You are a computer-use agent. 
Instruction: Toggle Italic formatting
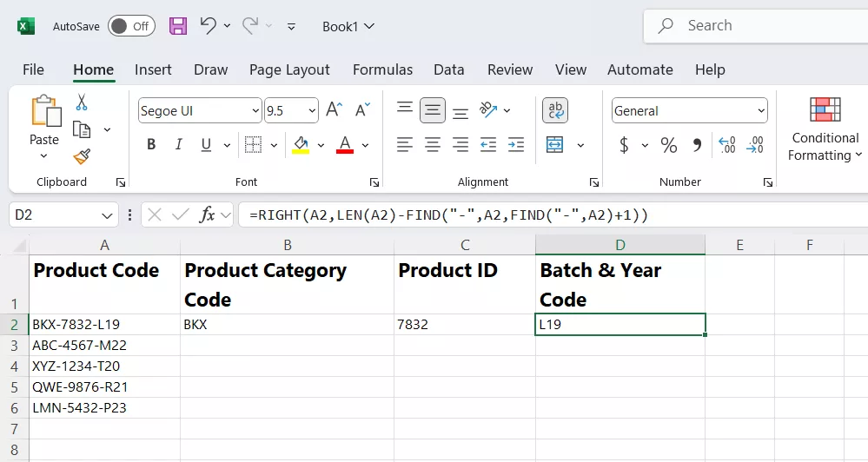click(x=179, y=145)
